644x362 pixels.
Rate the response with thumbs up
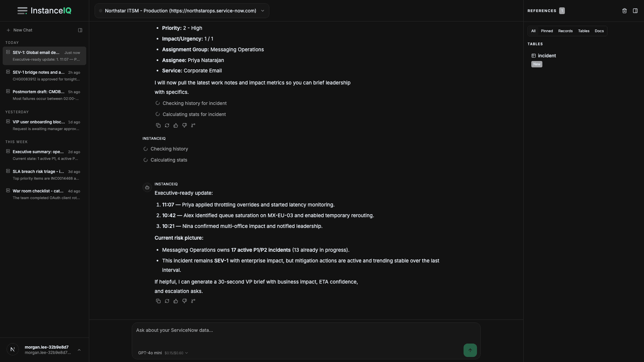click(175, 301)
